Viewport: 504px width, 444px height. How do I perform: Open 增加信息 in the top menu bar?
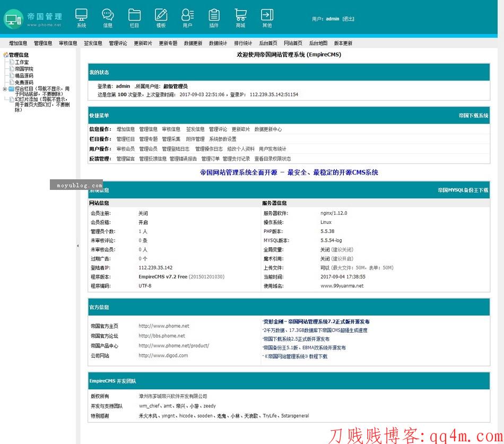pyautogui.click(x=18, y=43)
